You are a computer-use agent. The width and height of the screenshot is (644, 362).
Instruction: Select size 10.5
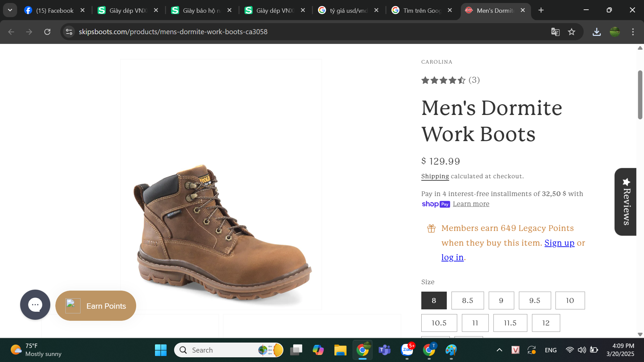pyautogui.click(x=439, y=323)
